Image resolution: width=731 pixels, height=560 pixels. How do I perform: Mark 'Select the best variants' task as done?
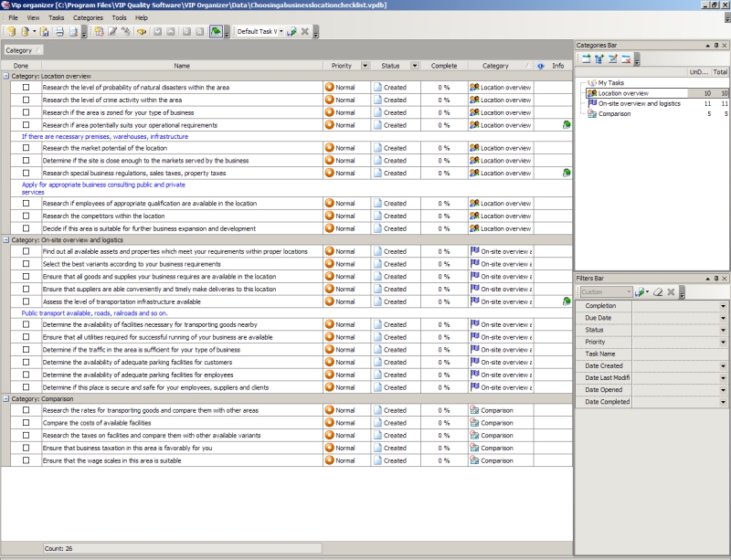pos(26,264)
